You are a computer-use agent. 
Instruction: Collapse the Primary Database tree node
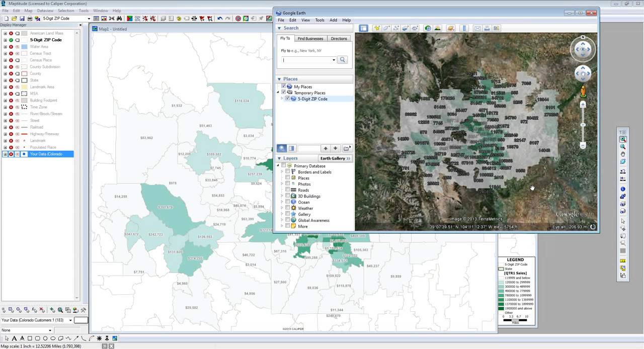point(278,166)
